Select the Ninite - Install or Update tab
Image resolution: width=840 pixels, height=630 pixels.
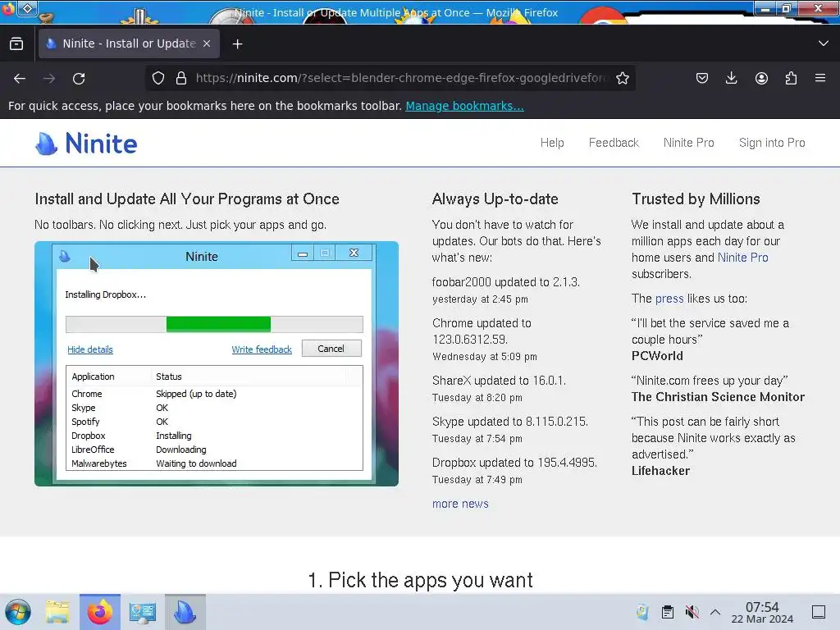point(129,43)
